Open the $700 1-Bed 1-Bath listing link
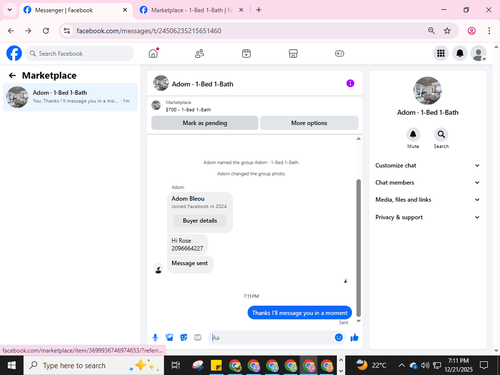 pos(188,110)
